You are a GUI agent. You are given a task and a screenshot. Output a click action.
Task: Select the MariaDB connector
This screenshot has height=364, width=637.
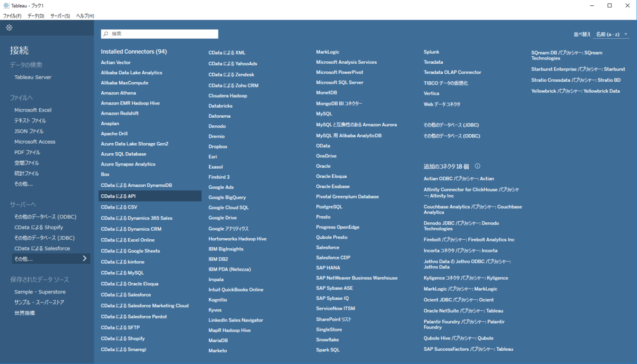point(218,340)
